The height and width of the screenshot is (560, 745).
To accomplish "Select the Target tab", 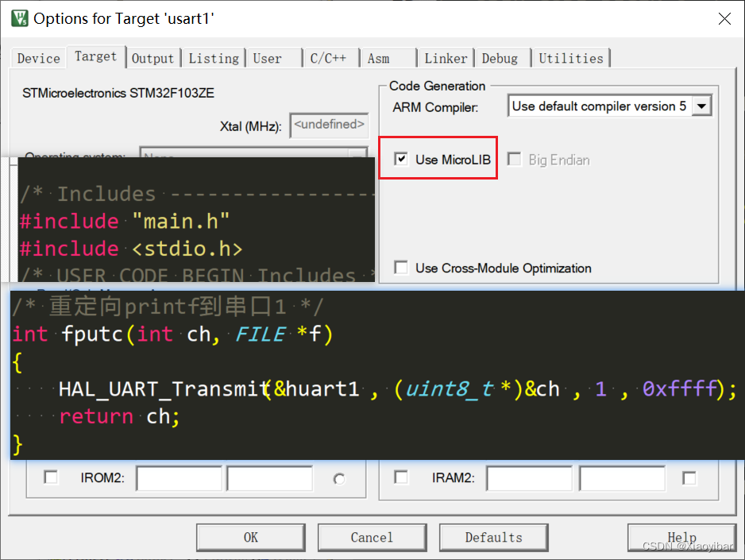I will 96,56.
